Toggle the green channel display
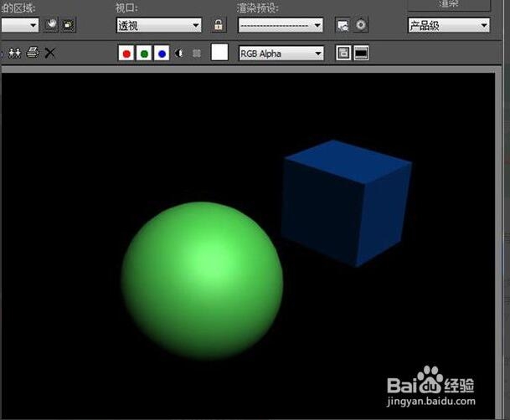510x420 pixels. click(144, 54)
